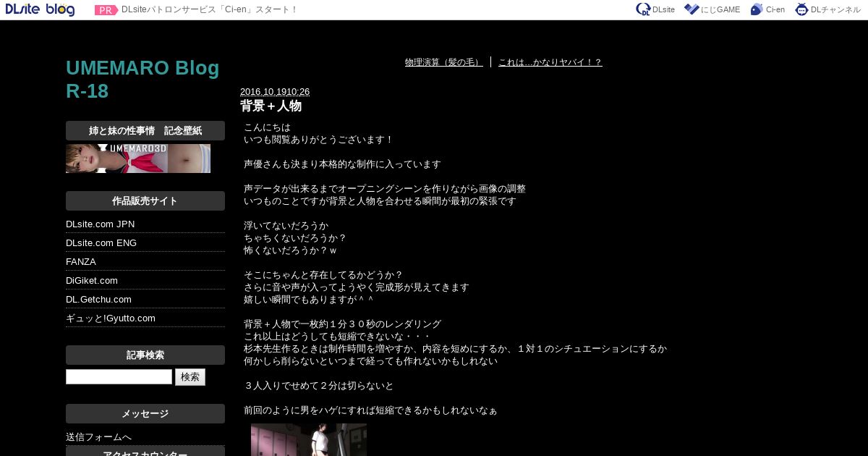Open previous post 物理演算（髪の毛）
This screenshot has width=868, height=456.
coord(443,62)
